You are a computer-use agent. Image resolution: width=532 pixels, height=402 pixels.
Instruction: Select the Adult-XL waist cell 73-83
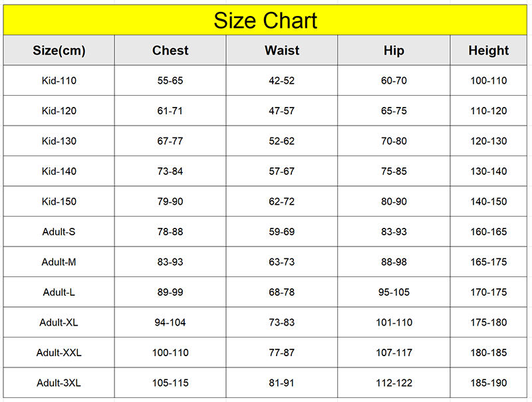click(281, 322)
